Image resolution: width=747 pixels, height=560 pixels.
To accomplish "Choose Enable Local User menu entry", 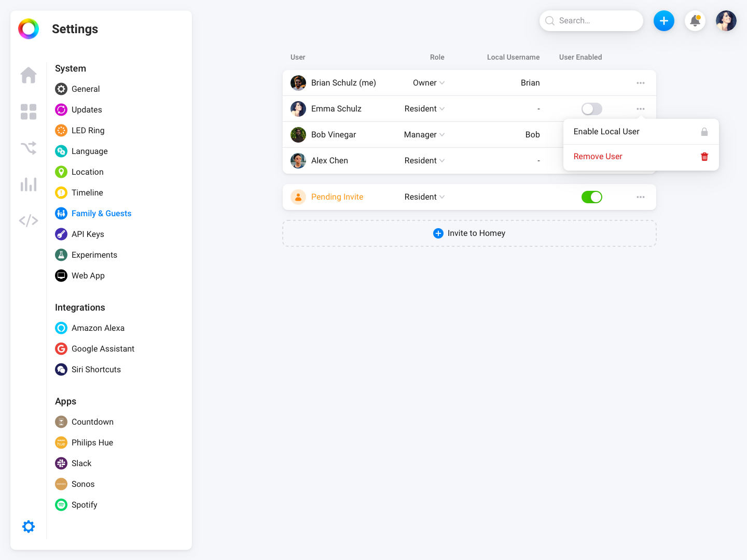I will [641, 132].
